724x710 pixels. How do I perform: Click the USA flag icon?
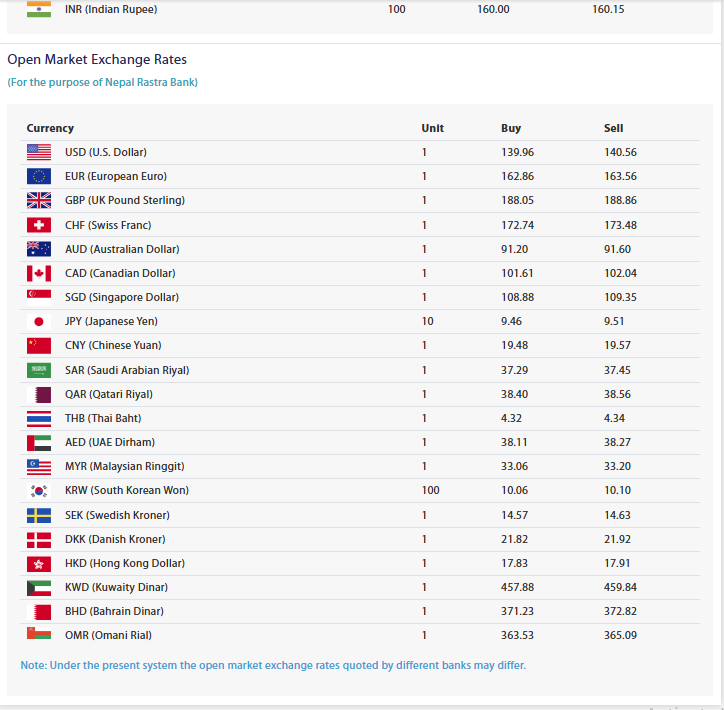[39, 152]
